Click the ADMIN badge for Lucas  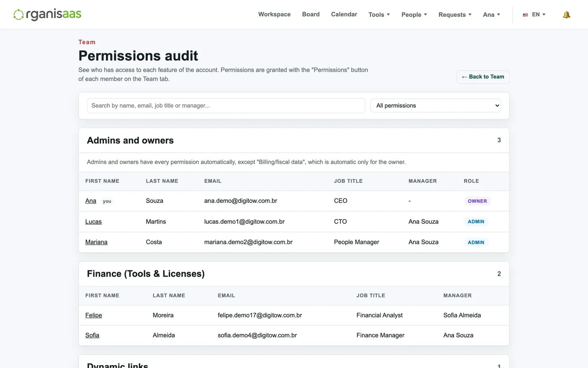pos(476,222)
